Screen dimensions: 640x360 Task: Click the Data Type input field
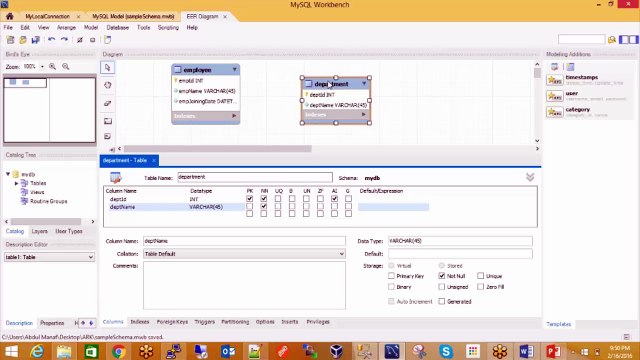[460, 241]
